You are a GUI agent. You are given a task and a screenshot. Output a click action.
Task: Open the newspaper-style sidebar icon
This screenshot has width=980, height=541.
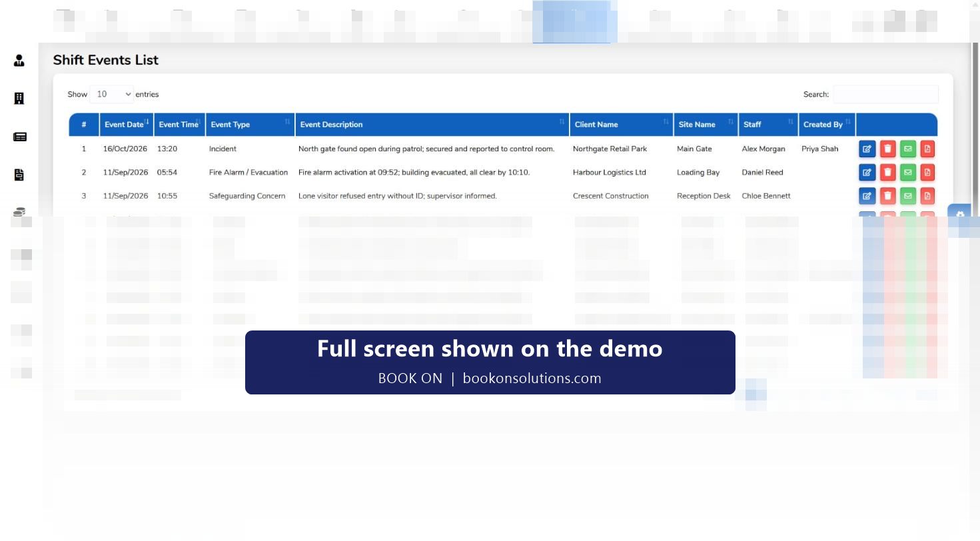[19, 137]
